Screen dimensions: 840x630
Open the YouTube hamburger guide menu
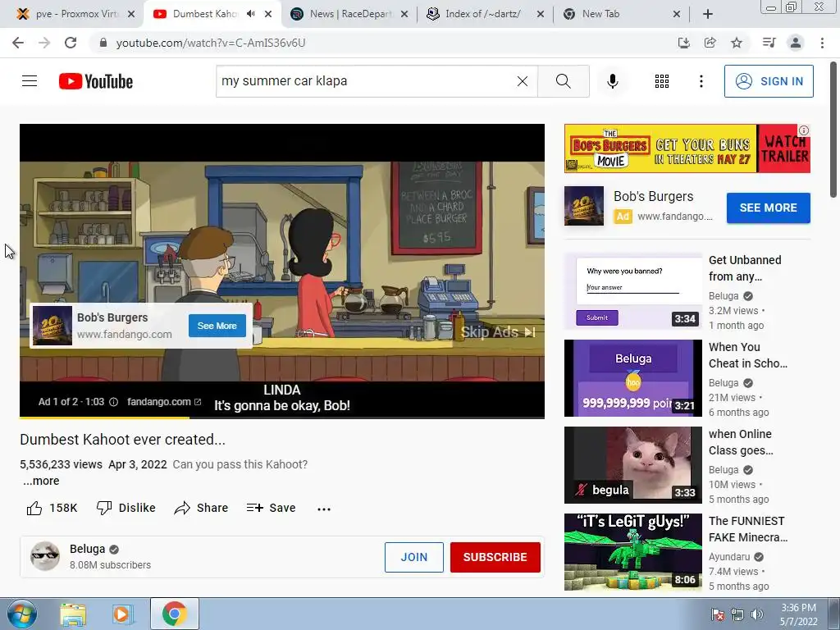tap(30, 81)
